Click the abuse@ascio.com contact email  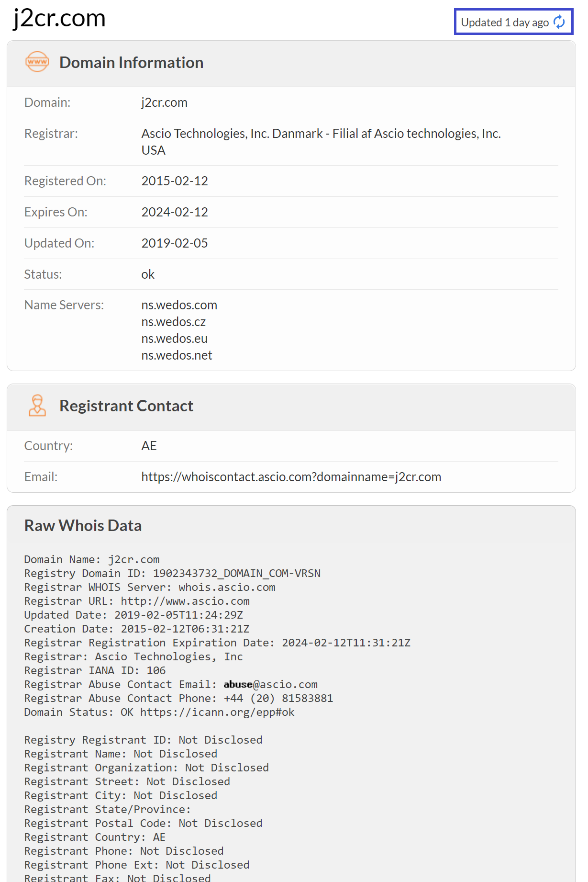click(270, 684)
